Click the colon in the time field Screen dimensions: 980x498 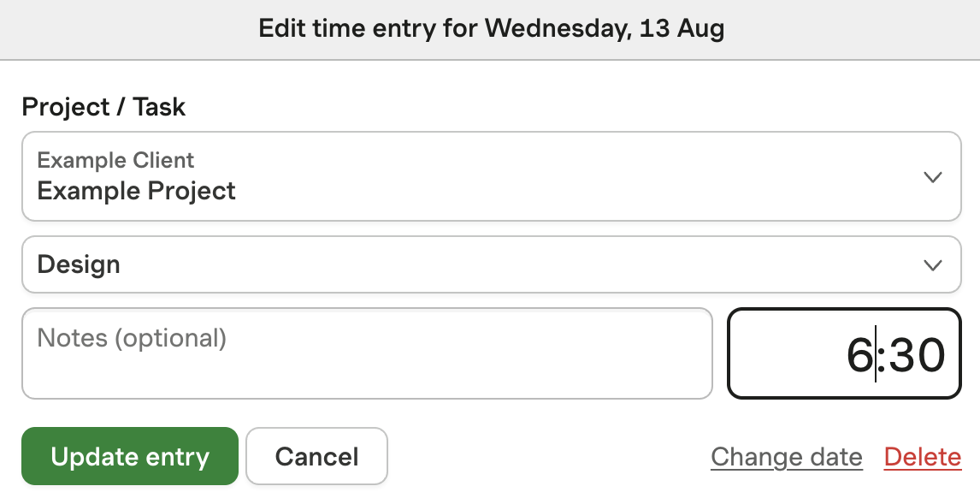tap(881, 357)
